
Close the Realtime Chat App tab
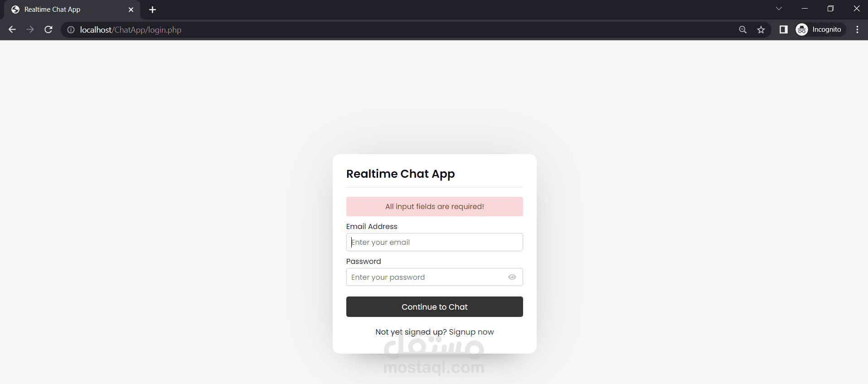pos(131,10)
